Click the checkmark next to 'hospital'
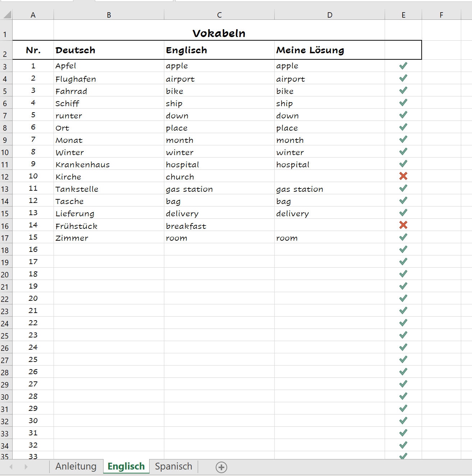 tap(403, 164)
